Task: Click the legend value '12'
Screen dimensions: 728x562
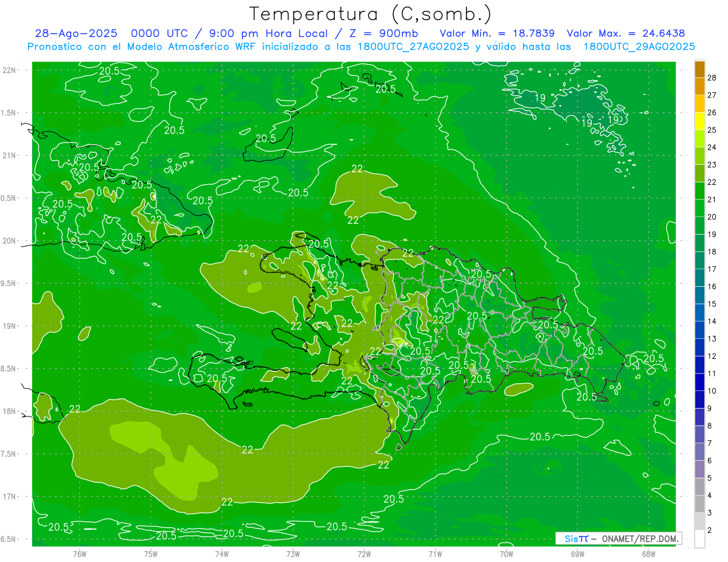Action: pos(712,356)
